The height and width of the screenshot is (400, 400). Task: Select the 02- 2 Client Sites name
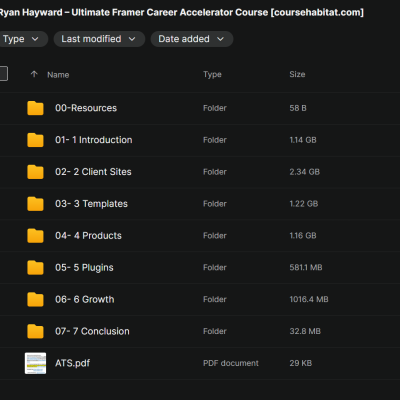pos(93,172)
